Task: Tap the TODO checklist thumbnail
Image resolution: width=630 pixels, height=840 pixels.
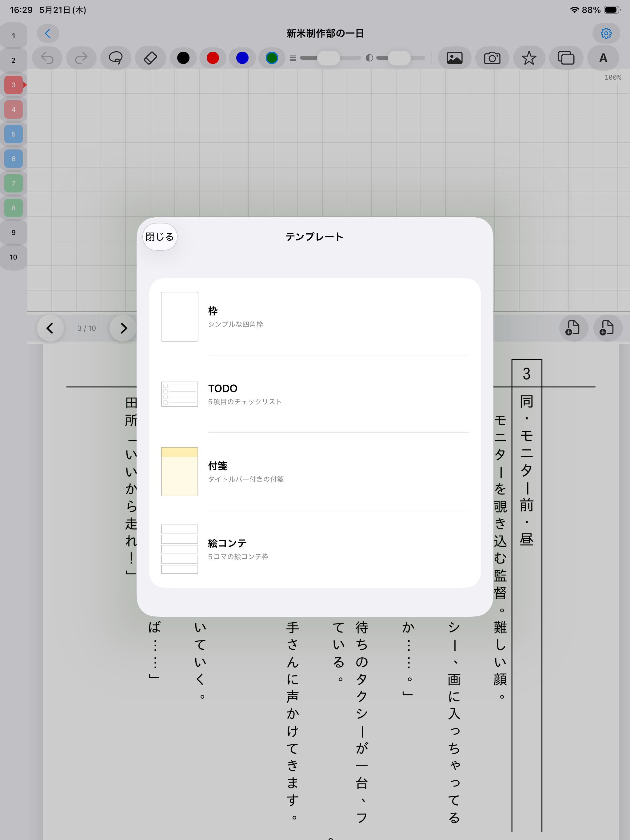Action: [180, 394]
